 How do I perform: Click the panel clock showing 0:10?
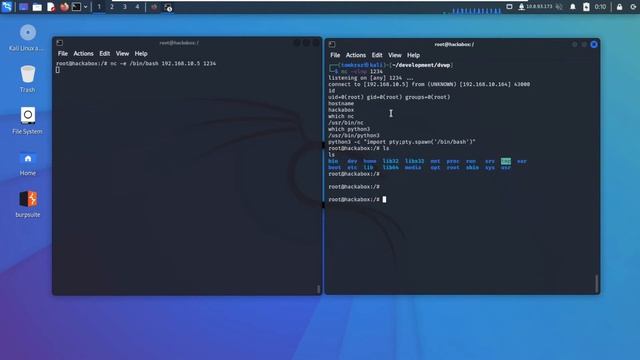click(600, 7)
